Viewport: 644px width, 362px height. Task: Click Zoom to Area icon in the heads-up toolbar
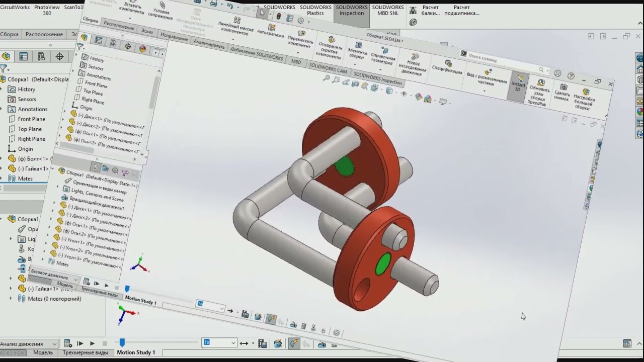coord(337,80)
